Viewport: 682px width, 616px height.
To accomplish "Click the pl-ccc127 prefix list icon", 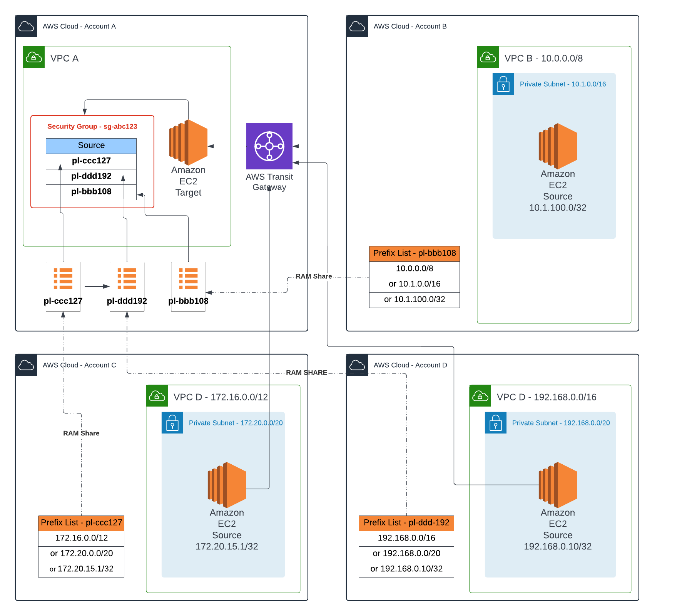I will click(63, 279).
